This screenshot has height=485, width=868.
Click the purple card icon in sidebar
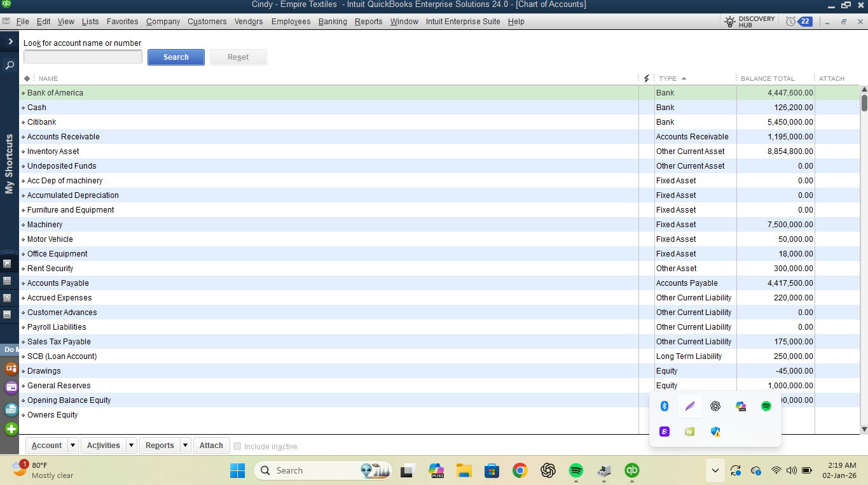[x=11, y=387]
